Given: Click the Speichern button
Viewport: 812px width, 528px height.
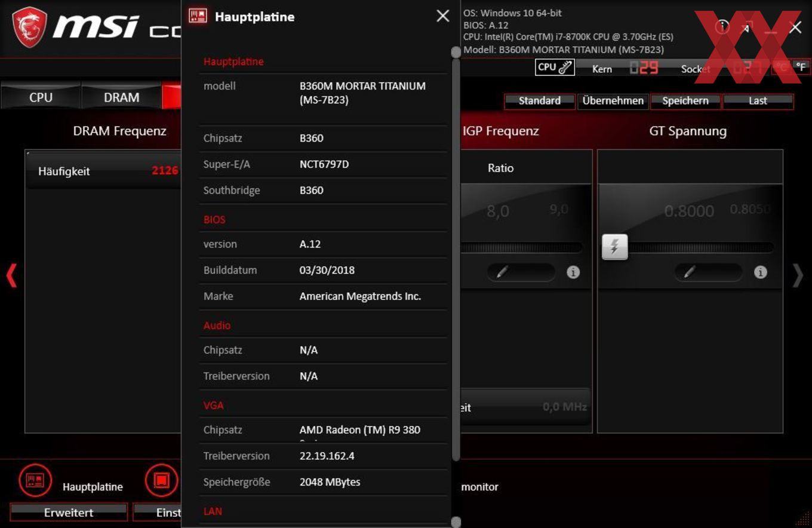Looking at the screenshot, I should pyautogui.click(x=685, y=101).
